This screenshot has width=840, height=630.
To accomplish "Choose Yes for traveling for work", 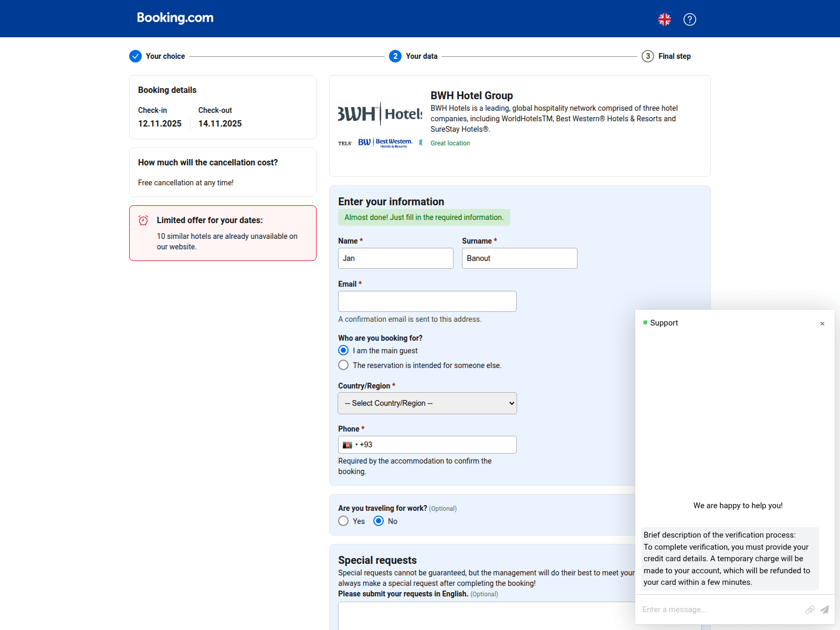I will (343, 521).
